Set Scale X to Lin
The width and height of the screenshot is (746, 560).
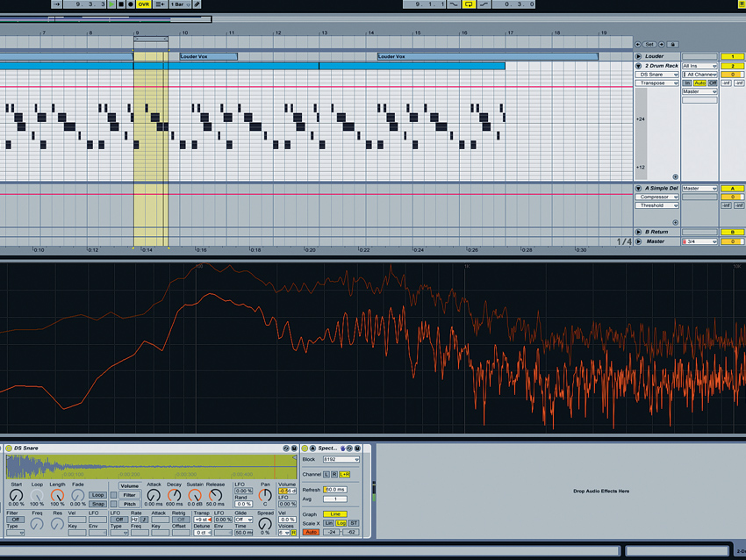coord(329,523)
